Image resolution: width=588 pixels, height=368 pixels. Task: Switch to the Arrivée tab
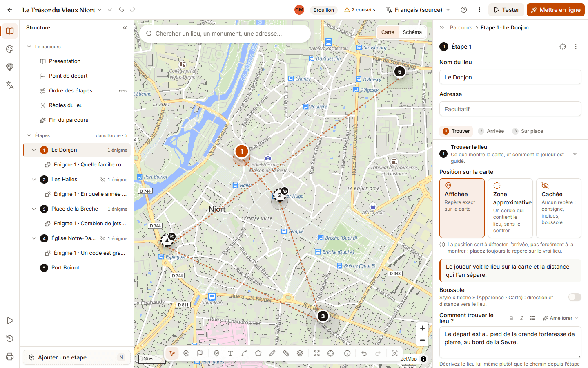point(491,131)
